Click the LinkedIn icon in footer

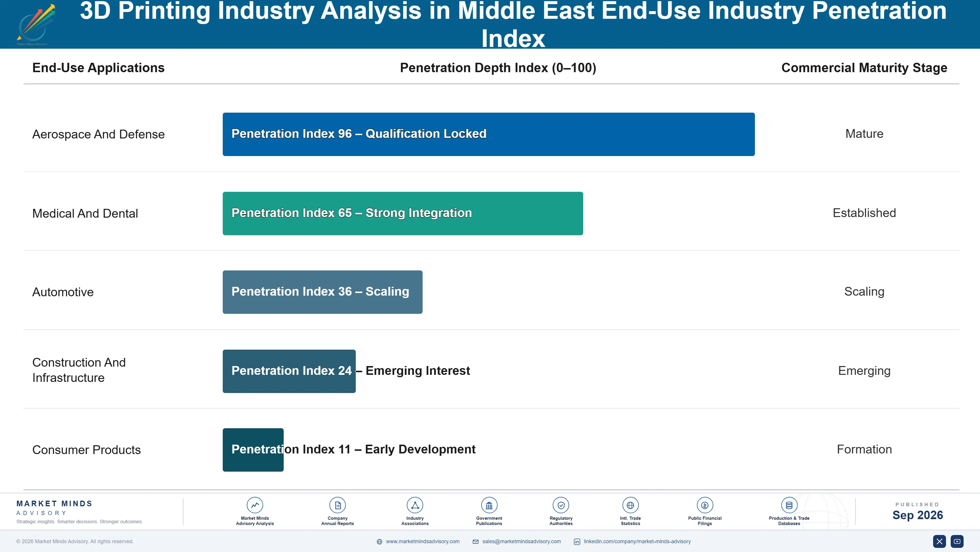pos(577,542)
